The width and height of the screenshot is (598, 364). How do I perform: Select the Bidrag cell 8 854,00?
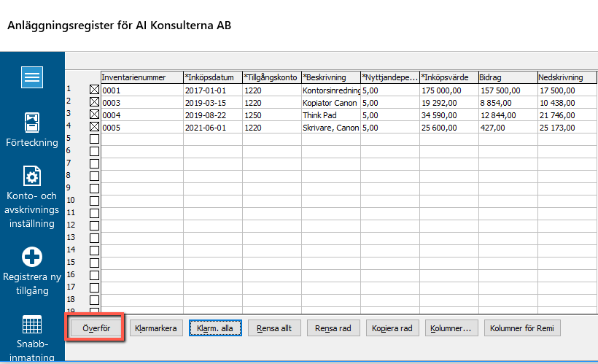point(508,103)
